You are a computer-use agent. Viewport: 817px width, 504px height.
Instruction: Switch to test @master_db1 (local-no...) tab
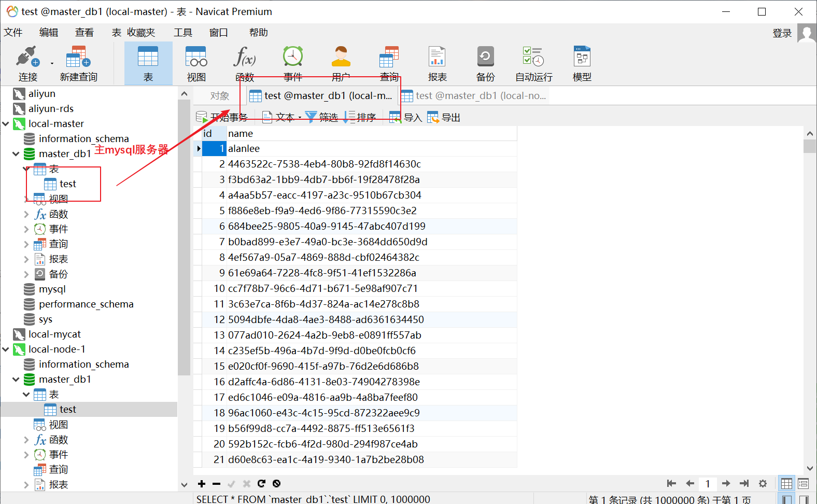pyautogui.click(x=474, y=96)
